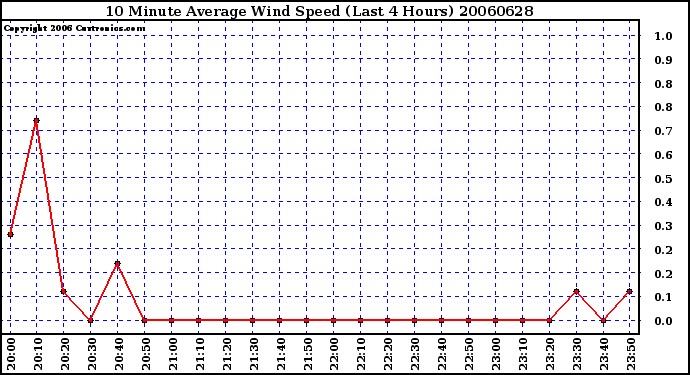Select the 21:00 time axis label
This screenshot has height=375, width=690.
172,354
